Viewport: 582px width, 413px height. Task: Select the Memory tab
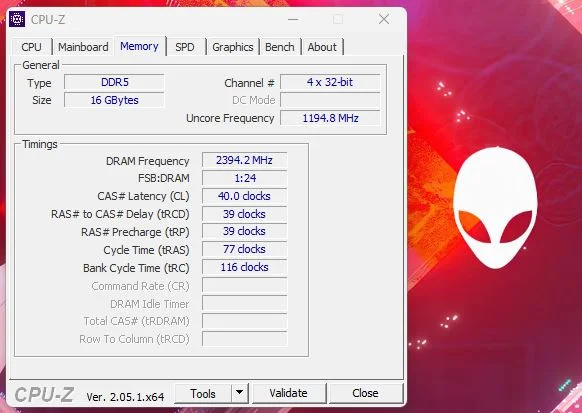click(139, 46)
